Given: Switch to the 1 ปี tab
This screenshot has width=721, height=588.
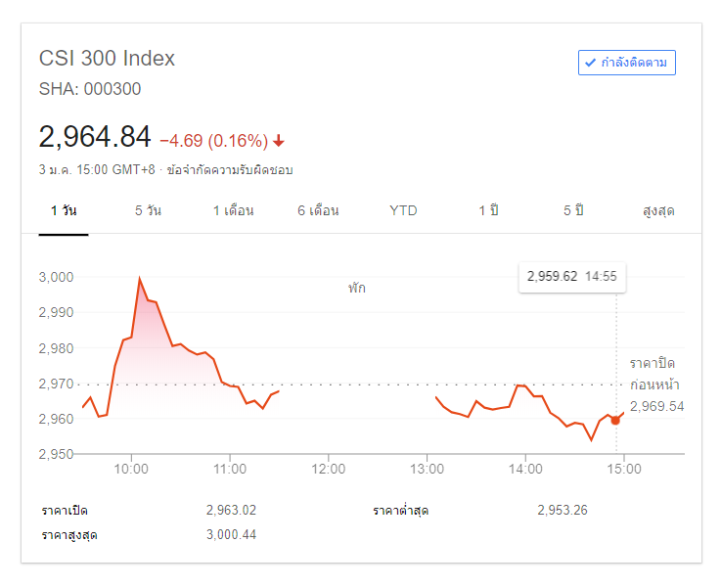Looking at the screenshot, I should pyautogui.click(x=488, y=211).
